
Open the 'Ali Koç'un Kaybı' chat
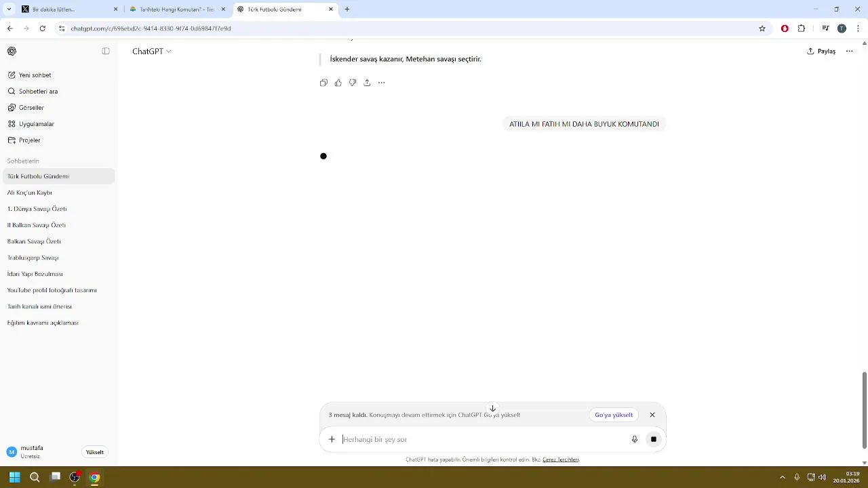coord(58,192)
